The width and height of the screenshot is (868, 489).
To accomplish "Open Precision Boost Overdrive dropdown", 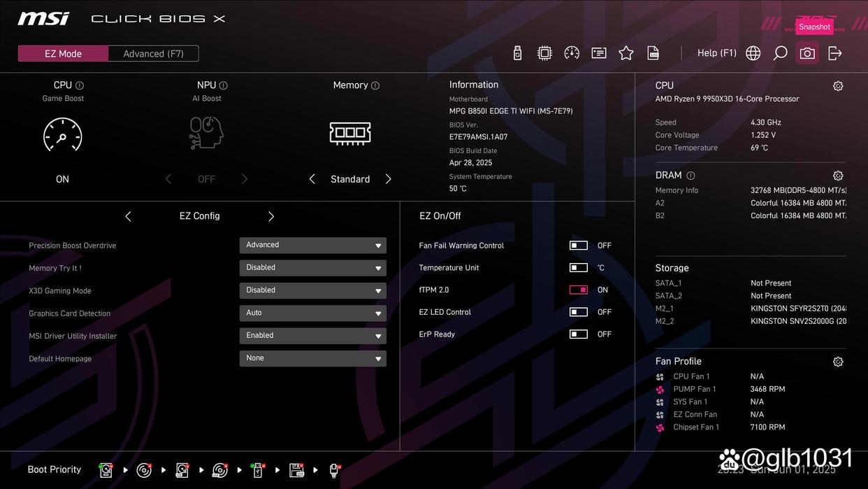I will (x=313, y=246).
